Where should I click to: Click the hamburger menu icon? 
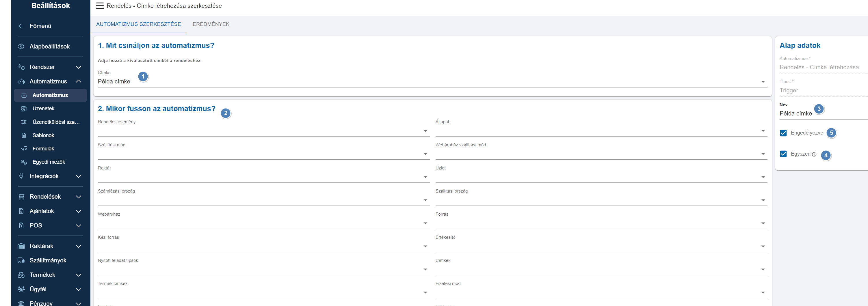pos(100,6)
